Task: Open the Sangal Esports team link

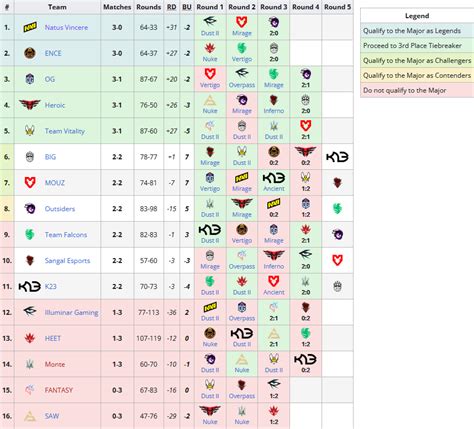Action: [x=67, y=261]
